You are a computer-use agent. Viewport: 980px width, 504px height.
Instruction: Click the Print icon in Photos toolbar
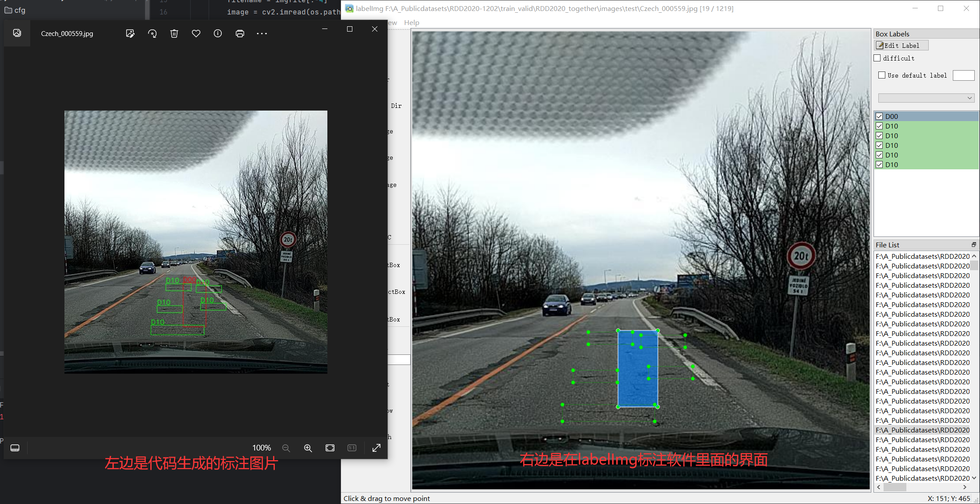coord(240,33)
